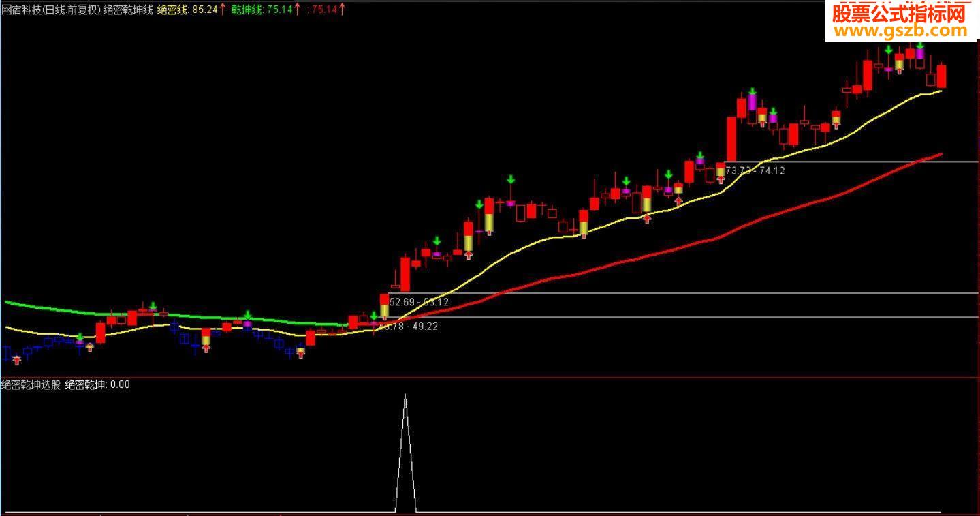Click the 73.73 - 74.12 price label
The image size is (980, 516).
tap(755, 170)
